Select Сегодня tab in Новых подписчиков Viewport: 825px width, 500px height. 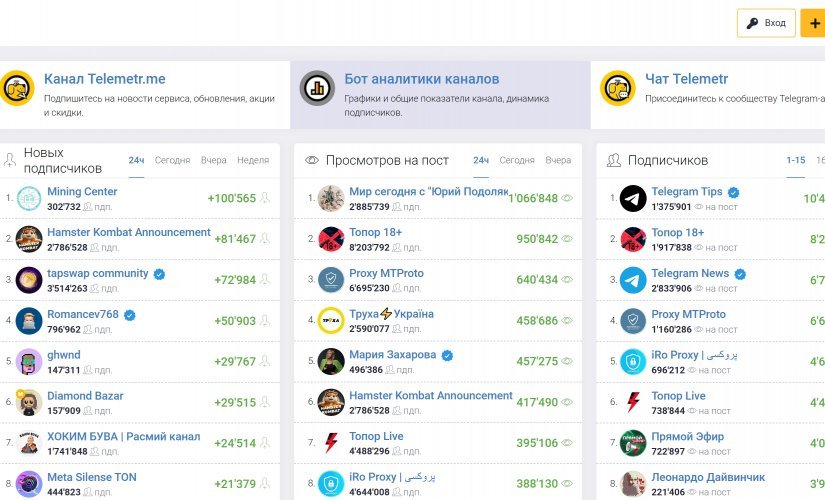pyautogui.click(x=173, y=160)
